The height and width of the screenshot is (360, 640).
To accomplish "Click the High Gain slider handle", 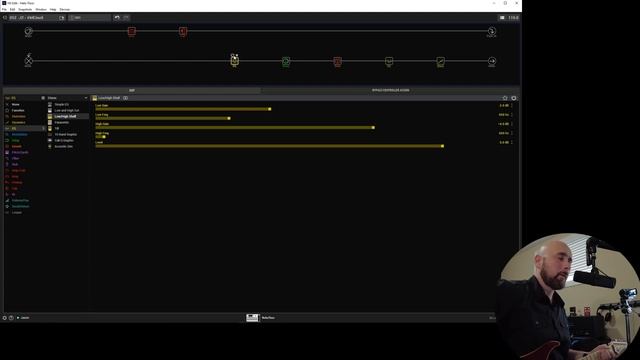I will [x=373, y=127].
